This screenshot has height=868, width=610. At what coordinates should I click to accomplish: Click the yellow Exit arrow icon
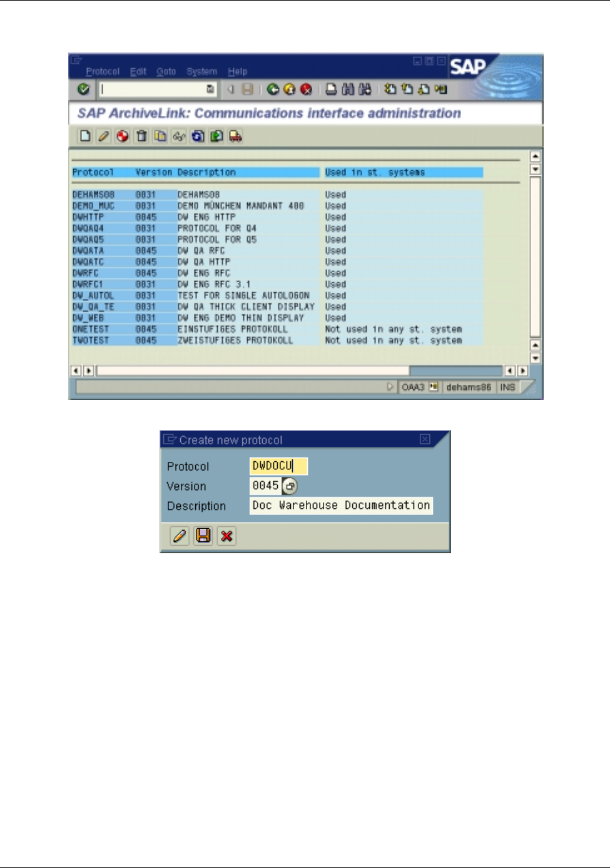(x=289, y=89)
